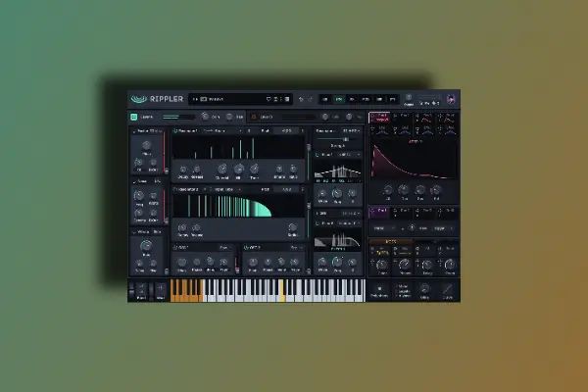The width and height of the screenshot is (588, 392).
Task: Open Resonator 1 three-dot options menu
Action: [302, 131]
